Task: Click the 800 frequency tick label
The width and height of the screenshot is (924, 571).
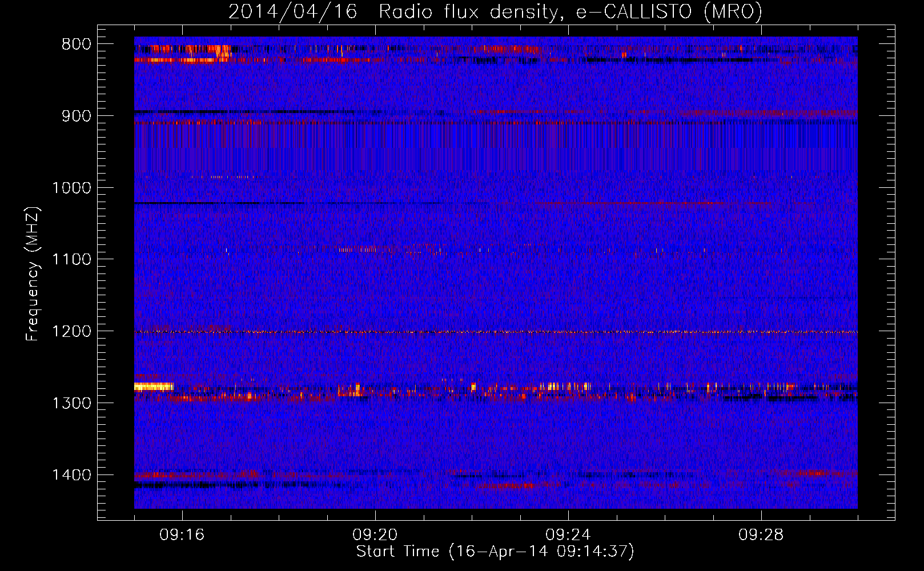Action: (77, 45)
